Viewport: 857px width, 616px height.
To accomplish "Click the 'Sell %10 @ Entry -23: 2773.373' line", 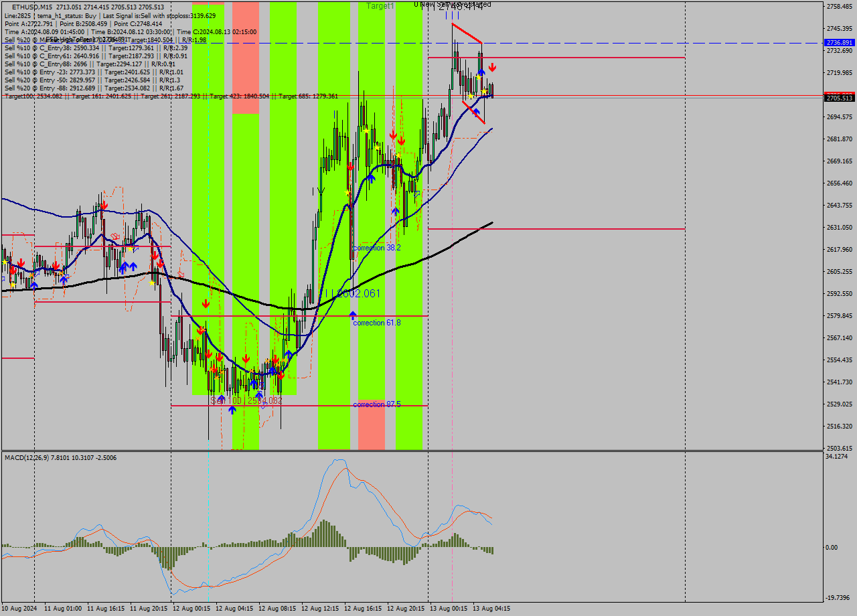I will tap(94, 72).
